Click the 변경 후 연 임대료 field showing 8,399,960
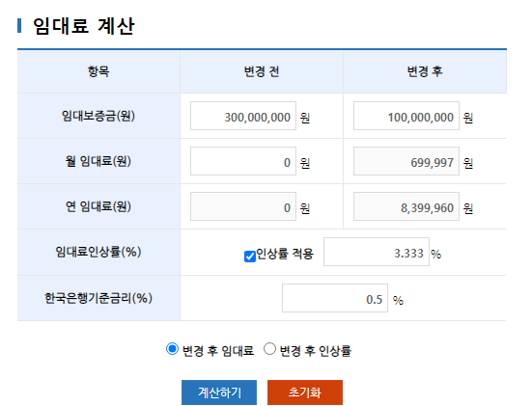The width and height of the screenshot is (532, 406). point(406,206)
